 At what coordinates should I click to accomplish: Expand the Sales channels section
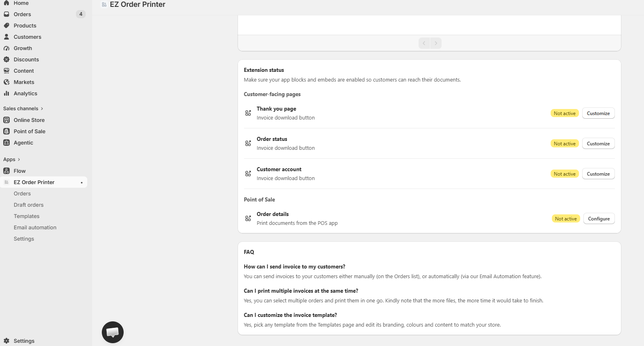click(x=23, y=109)
